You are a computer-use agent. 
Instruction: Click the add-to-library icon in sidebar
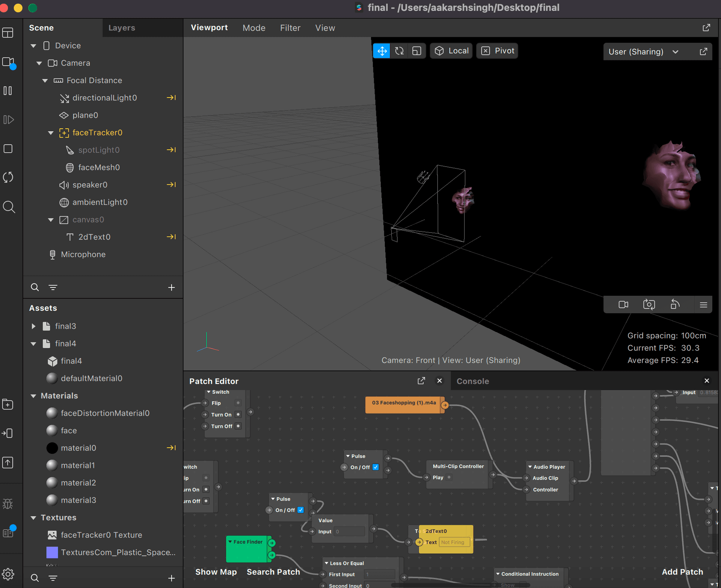[x=8, y=405]
